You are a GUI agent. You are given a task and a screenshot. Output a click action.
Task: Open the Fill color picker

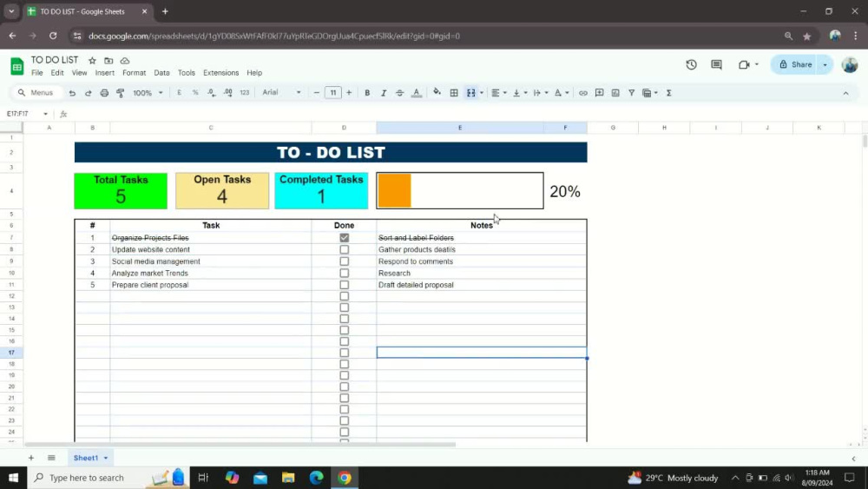[437, 92]
